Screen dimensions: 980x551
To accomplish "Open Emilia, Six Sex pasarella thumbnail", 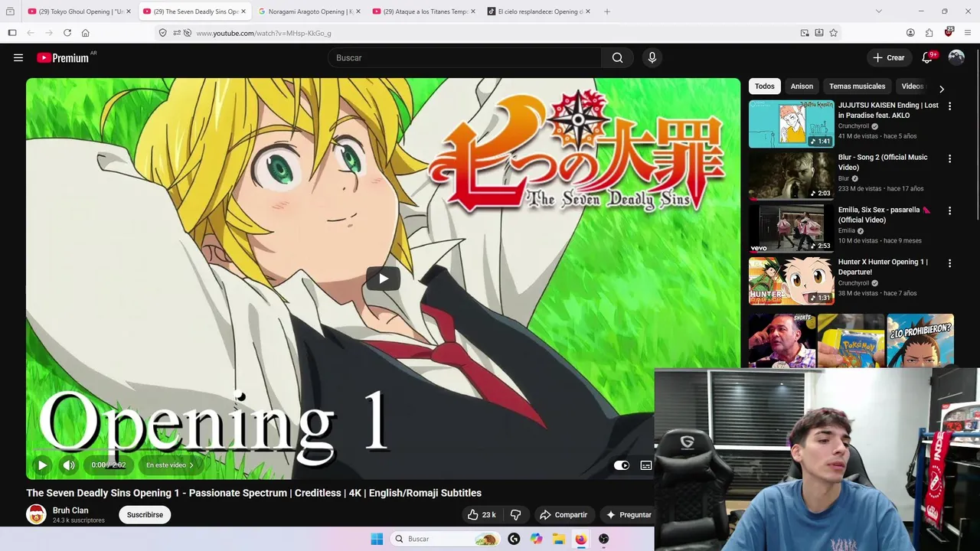I will pyautogui.click(x=791, y=228).
